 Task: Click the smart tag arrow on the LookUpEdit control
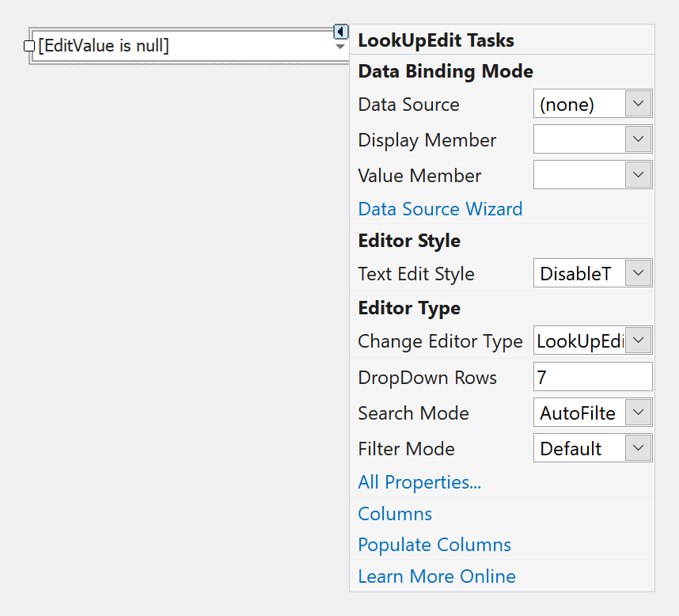coord(339,32)
